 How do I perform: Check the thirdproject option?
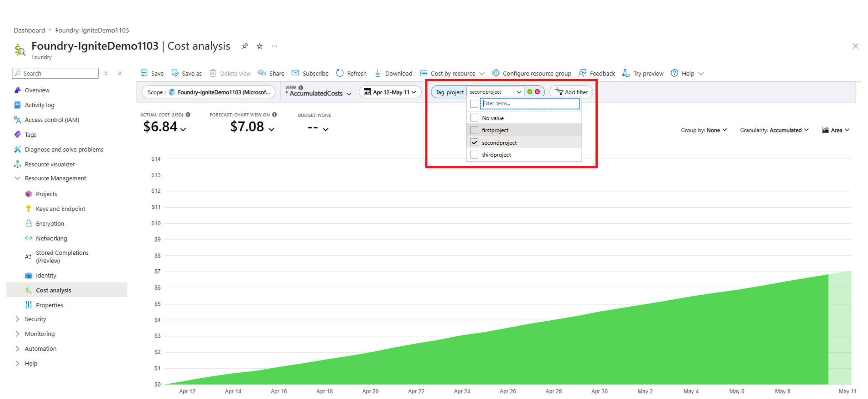[x=474, y=155]
